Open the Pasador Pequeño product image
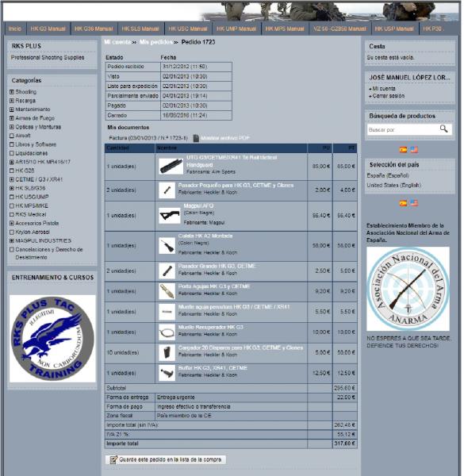 pyautogui.click(x=167, y=190)
